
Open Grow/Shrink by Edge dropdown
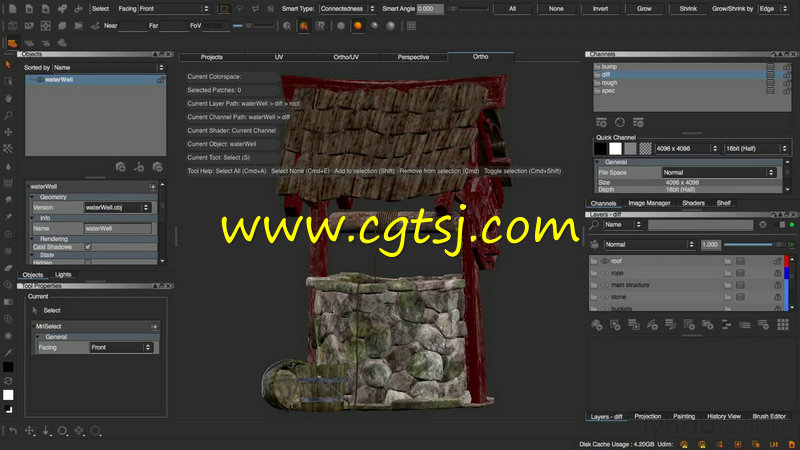[x=772, y=9]
